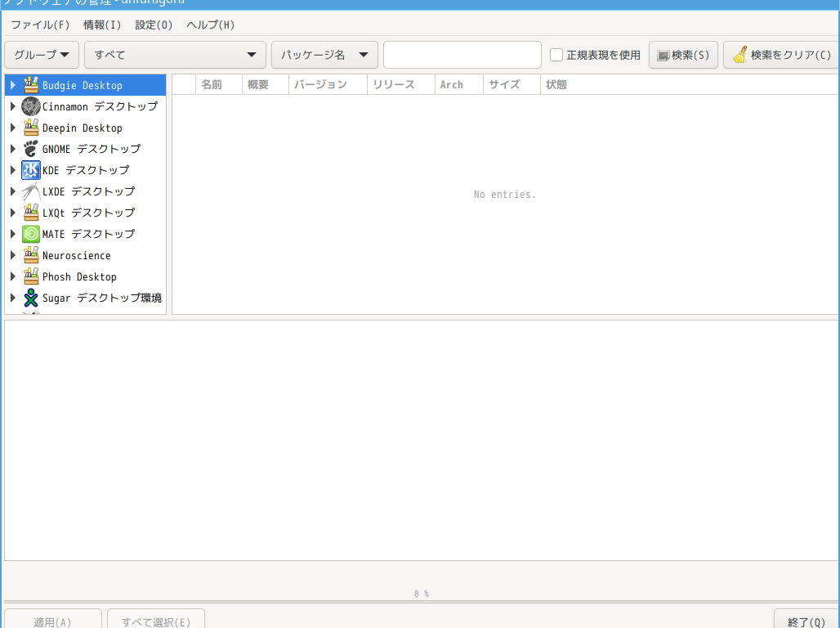Viewport: 840px width, 628px height.
Task: Sort by the リリース column header
Action: click(401, 84)
